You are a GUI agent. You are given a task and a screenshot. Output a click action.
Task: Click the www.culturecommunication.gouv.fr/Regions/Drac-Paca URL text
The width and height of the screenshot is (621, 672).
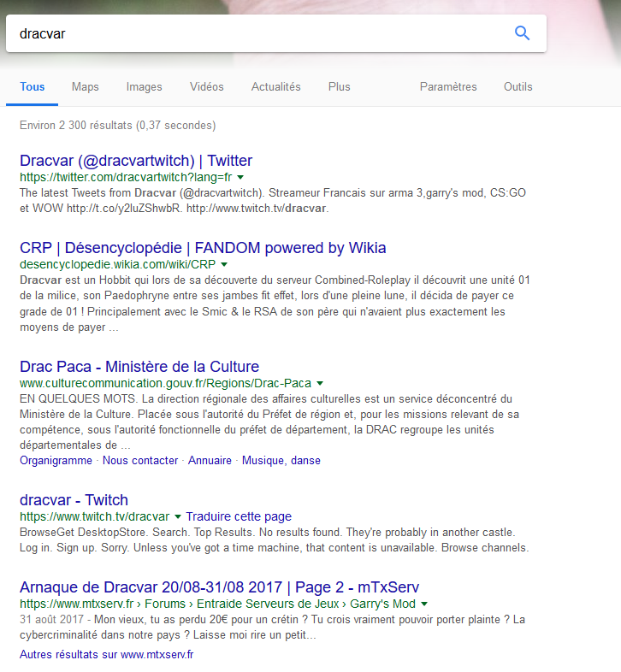pyautogui.click(x=166, y=383)
